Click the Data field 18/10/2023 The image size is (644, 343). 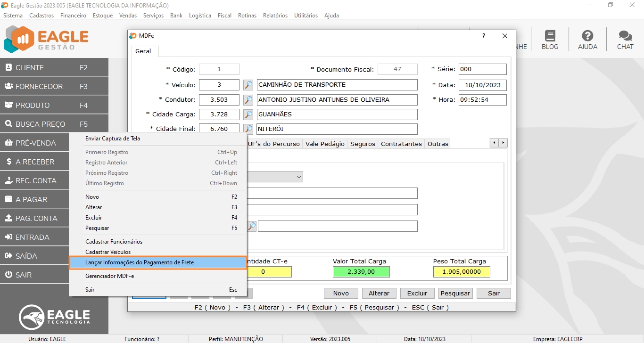pyautogui.click(x=482, y=85)
